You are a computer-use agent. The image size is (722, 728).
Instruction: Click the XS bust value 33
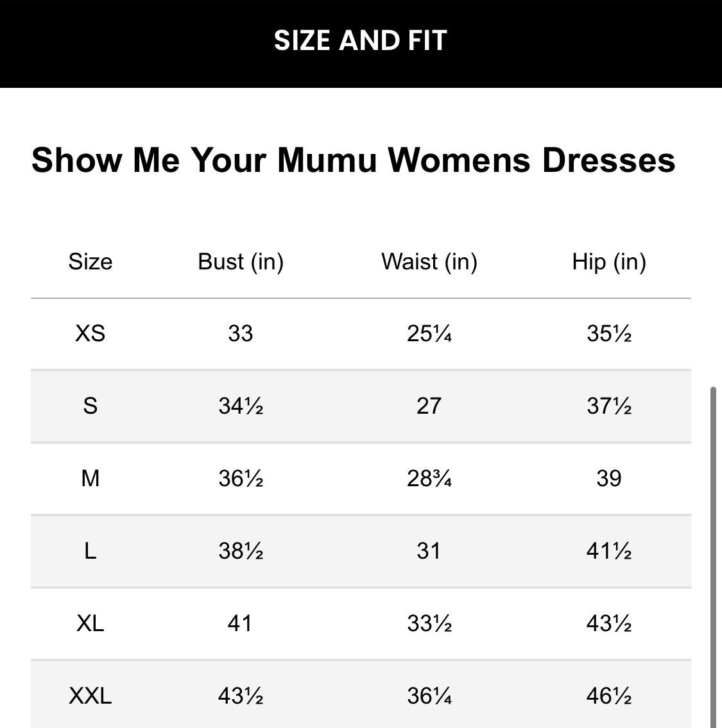pos(241,334)
